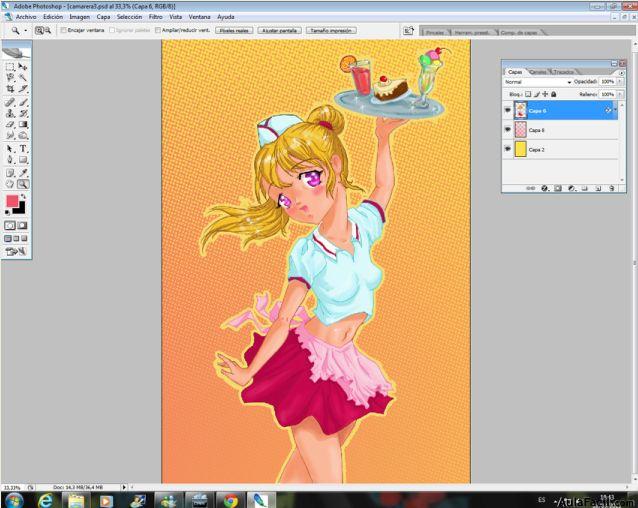Select the Slice tool
Image resolution: width=638 pixels, height=508 pixels.
tap(23, 88)
